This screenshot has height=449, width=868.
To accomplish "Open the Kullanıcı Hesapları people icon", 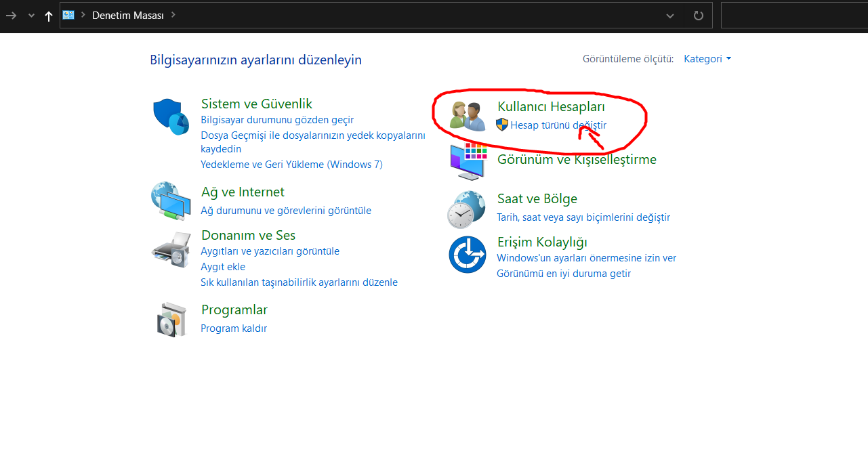I will 468,116.
